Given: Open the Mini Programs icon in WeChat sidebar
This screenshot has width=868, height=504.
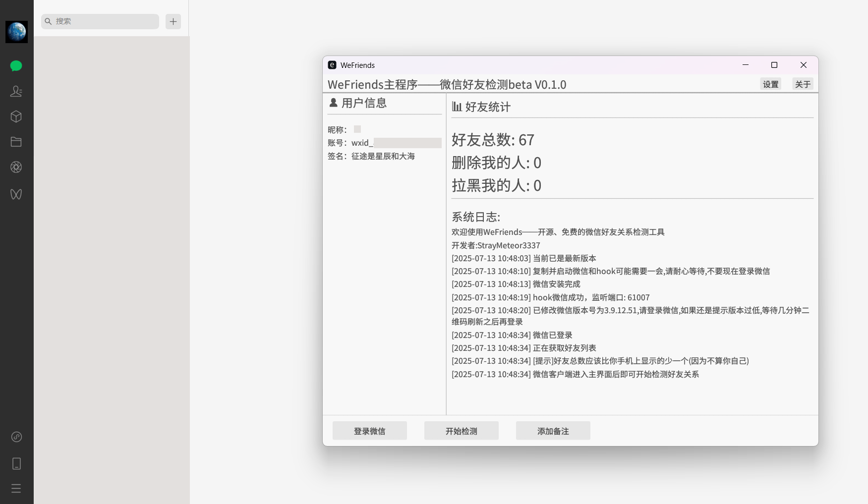Looking at the screenshot, I should click(16, 437).
